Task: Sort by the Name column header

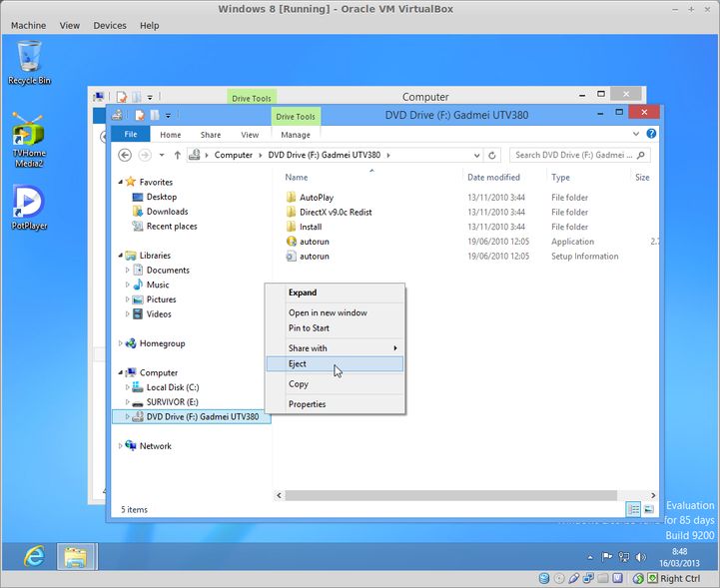Action: [x=297, y=177]
